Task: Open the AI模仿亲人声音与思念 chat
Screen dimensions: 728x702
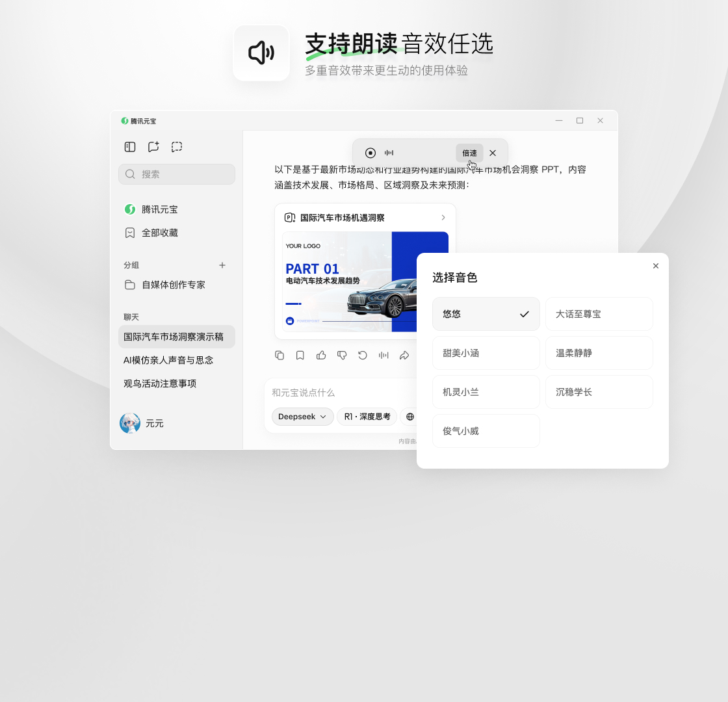Action: pos(169,360)
